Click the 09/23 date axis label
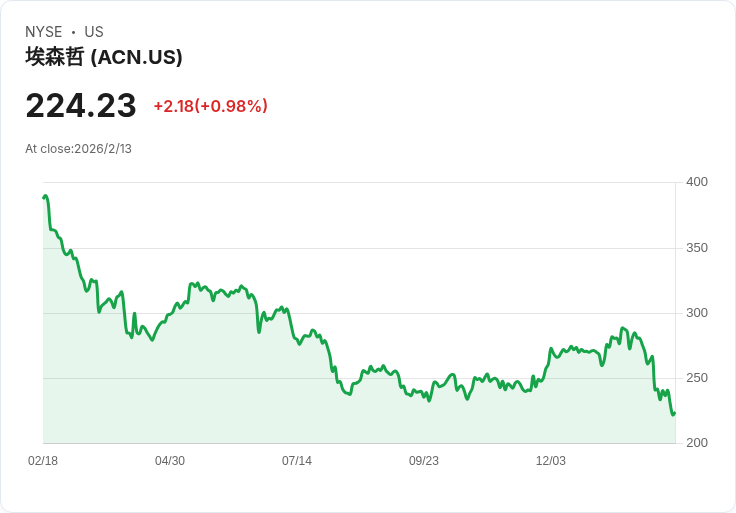Viewport: 736px width, 513px height. [x=424, y=461]
